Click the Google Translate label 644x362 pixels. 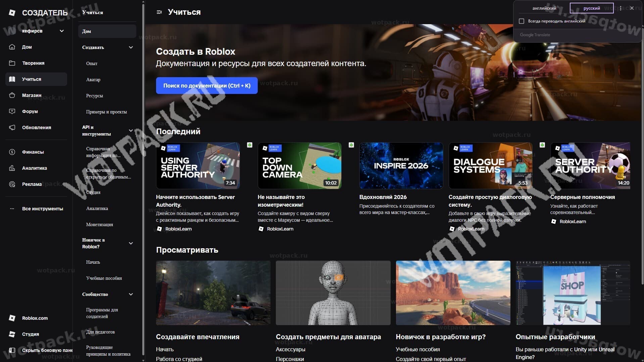[535, 35]
